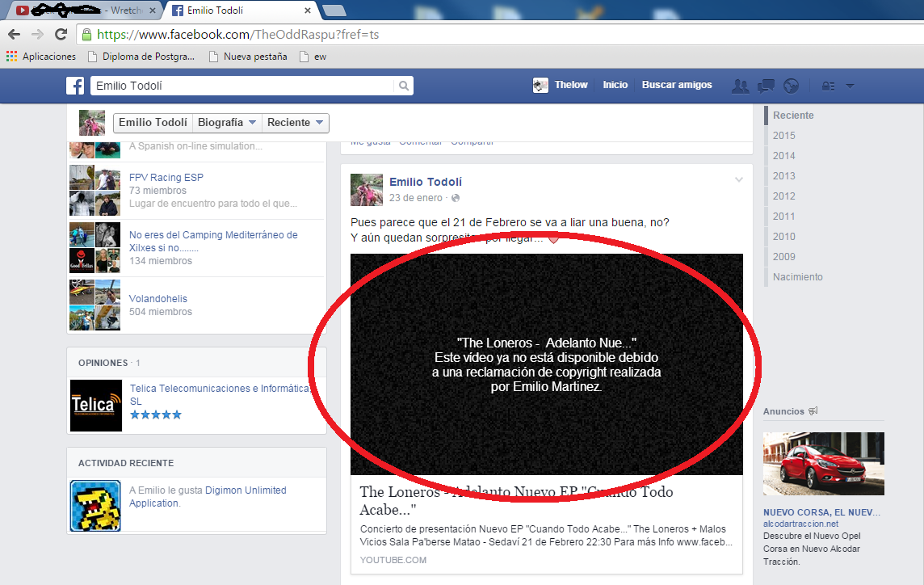Open the privacy shortcuts lock icon
Viewport: 924px width, 585px height.
828,86
